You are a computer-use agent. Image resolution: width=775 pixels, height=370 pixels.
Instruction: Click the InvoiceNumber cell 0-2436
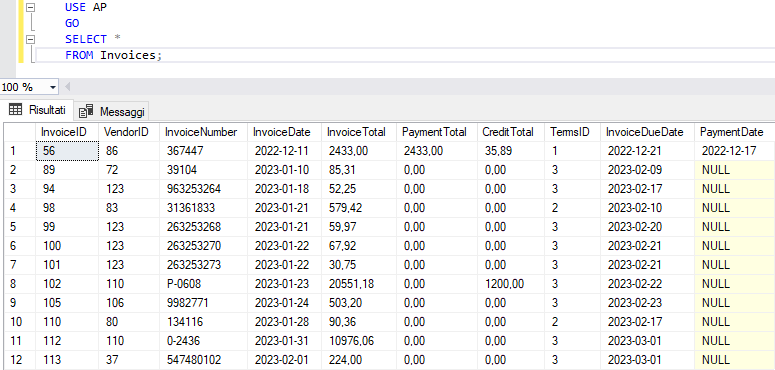pyautogui.click(x=203, y=341)
